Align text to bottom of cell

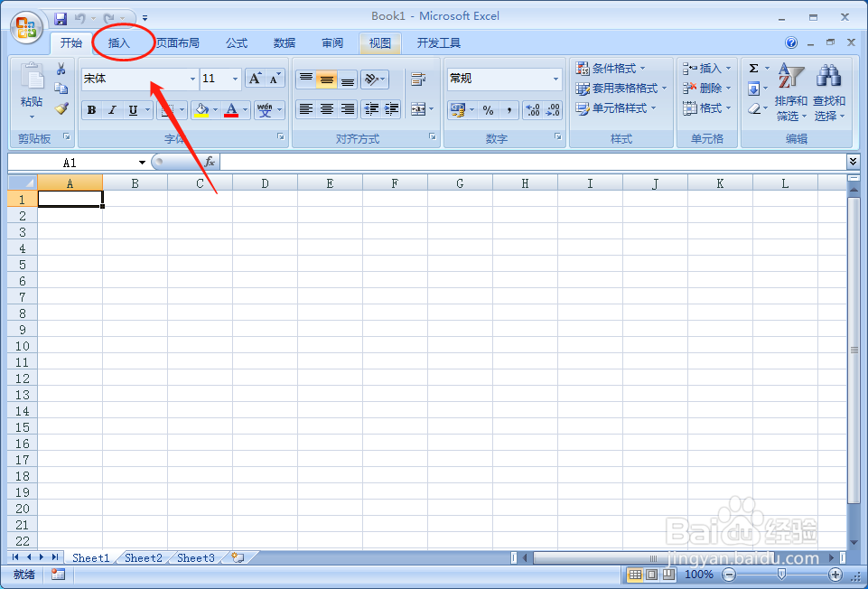(347, 79)
